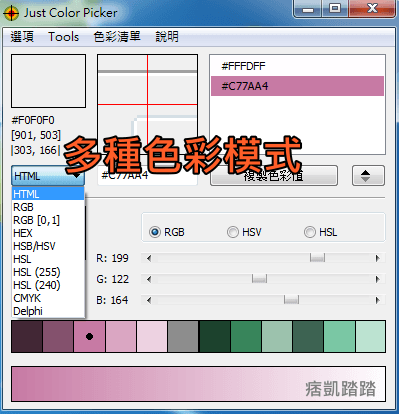399x414 pixels.
Task: Click right arrow of R slider
Action: tap(377, 258)
